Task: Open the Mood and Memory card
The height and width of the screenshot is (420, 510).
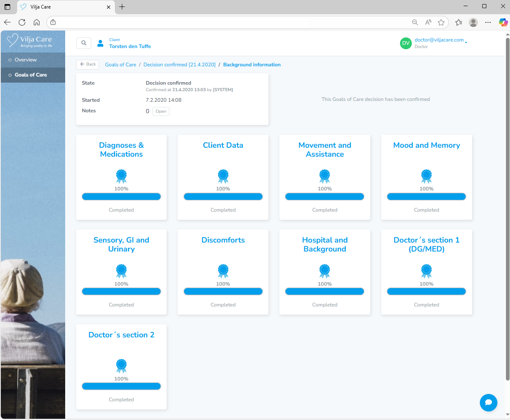Action: tap(426, 145)
